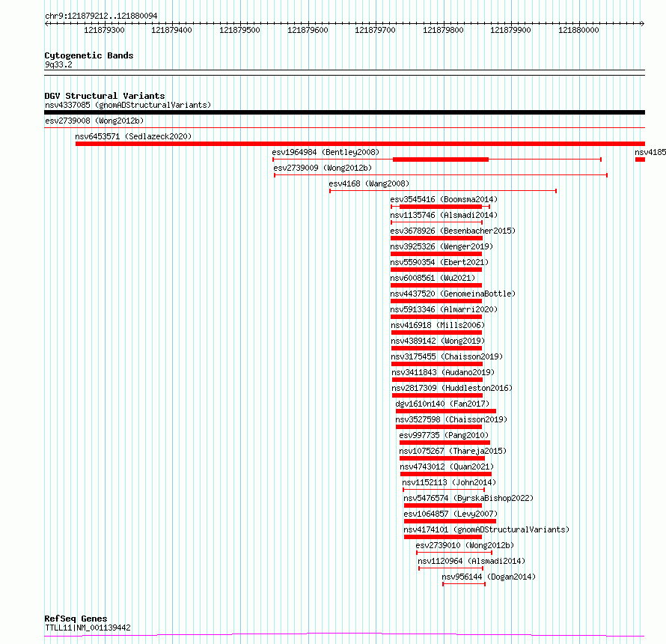The height and width of the screenshot is (644, 666).
Task: Click esv1964984 (Bentley2008) variant label
Action: tap(326, 152)
